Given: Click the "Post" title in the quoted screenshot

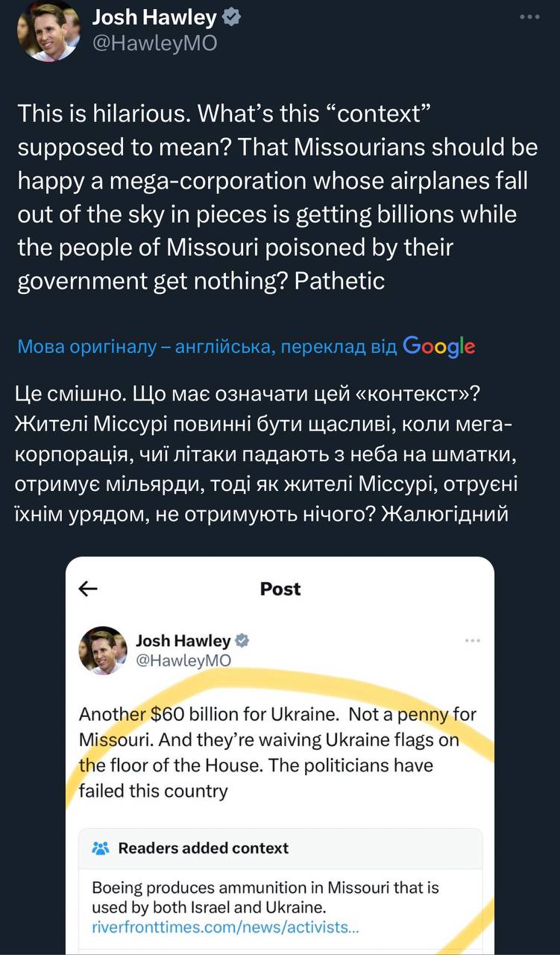Looking at the screenshot, I should (280, 589).
